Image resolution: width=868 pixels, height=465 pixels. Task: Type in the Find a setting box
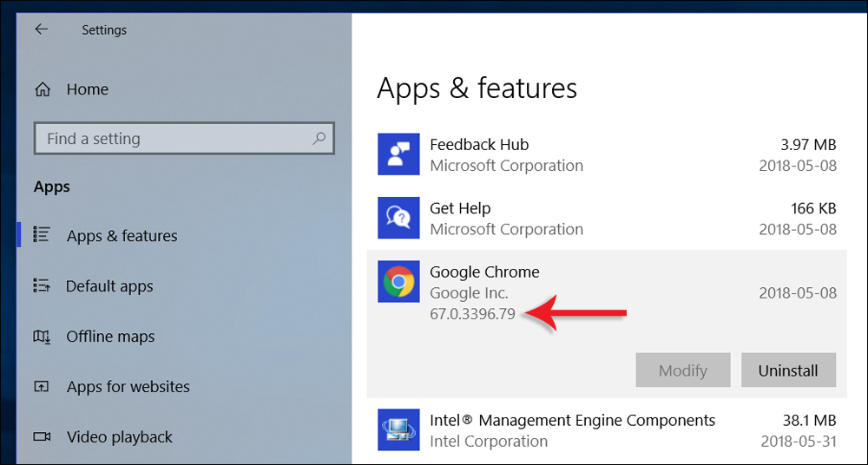tap(174, 139)
